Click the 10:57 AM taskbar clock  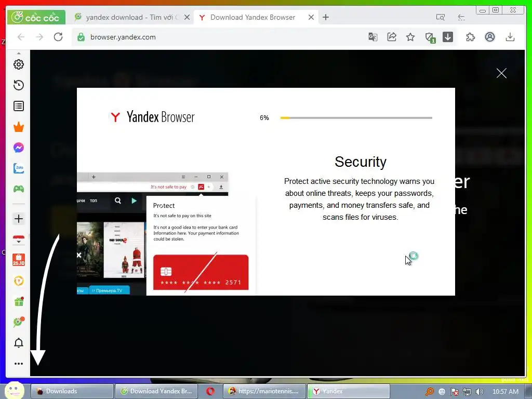pyautogui.click(x=505, y=392)
